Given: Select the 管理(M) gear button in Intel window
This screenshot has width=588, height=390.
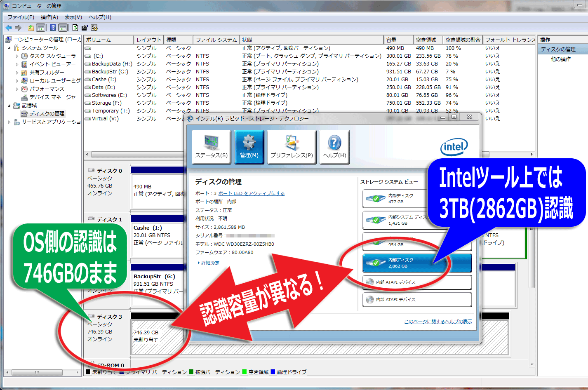Looking at the screenshot, I should (249, 147).
